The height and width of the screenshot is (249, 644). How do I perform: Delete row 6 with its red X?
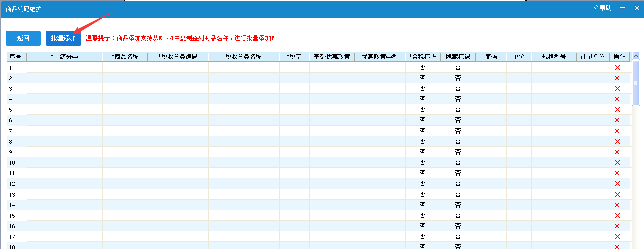[617, 120]
